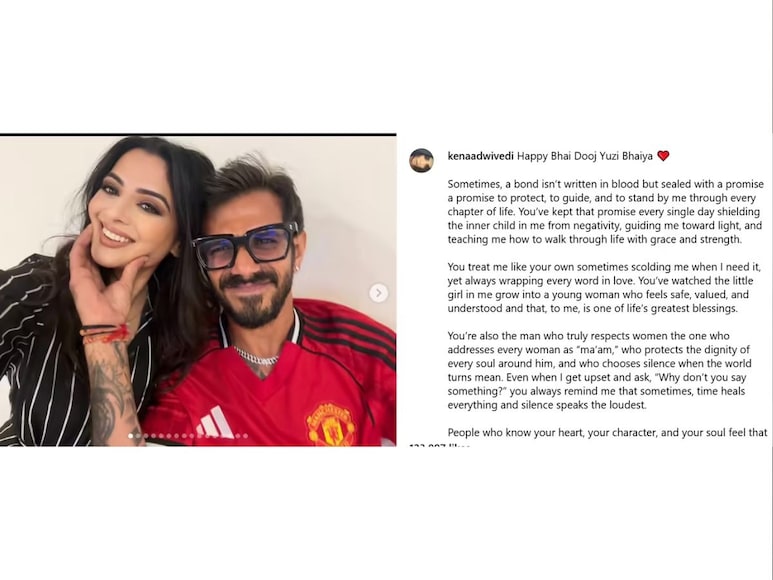Image resolution: width=773 pixels, height=580 pixels.
Task: Click the line starting "People who know your heart"
Action: 607,433
